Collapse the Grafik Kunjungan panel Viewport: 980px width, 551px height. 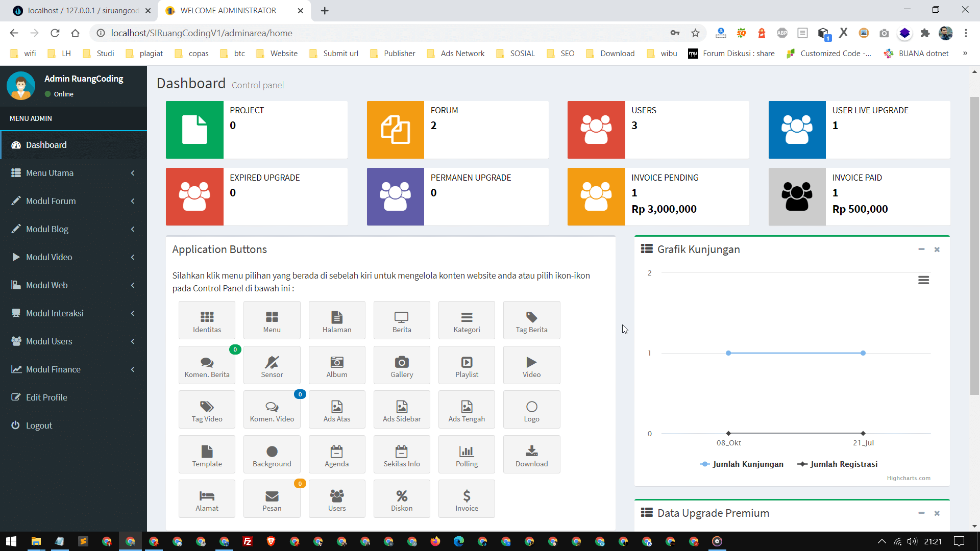[x=921, y=249]
